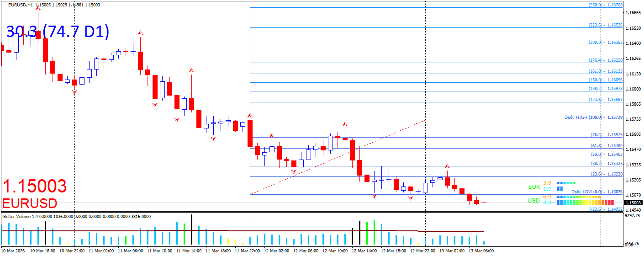This screenshot has width=644, height=256.
Task: Click the "11 Mar 10:00" time axis label
Action: 159,251
